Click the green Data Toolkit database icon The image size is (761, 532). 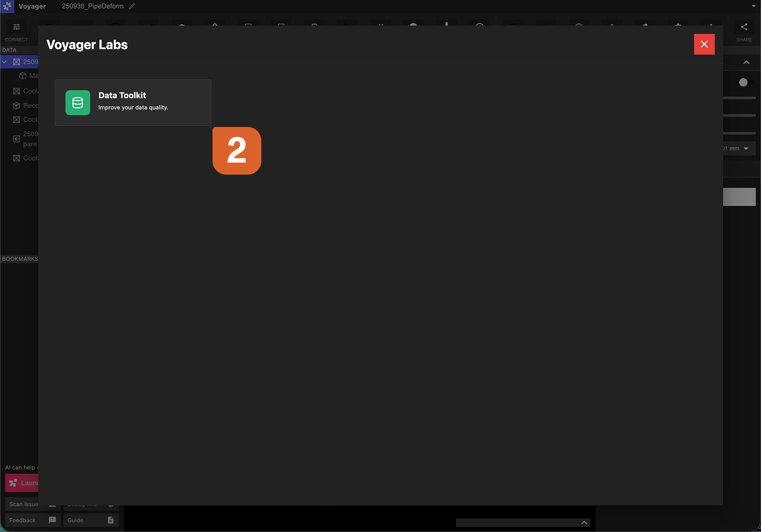[x=78, y=103]
